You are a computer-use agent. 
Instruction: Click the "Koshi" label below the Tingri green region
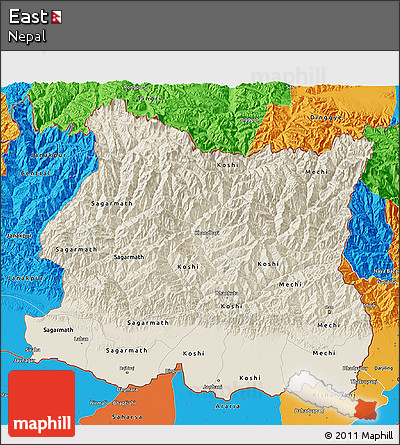(228, 165)
